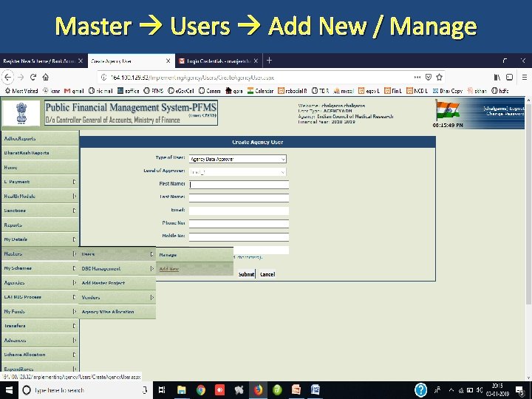Toggle the Firefox sidebar icon
Viewport: 532px width, 399px height.
[509, 78]
